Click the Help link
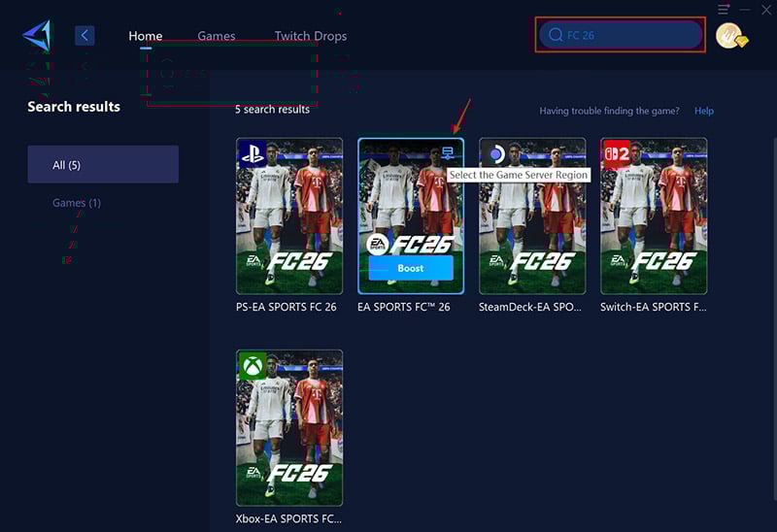Viewport: 777px width, 532px height. (703, 111)
